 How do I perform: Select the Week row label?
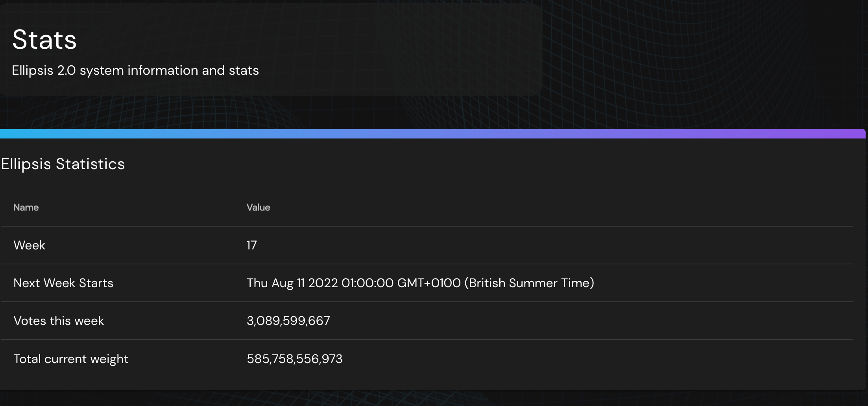pyautogui.click(x=30, y=245)
